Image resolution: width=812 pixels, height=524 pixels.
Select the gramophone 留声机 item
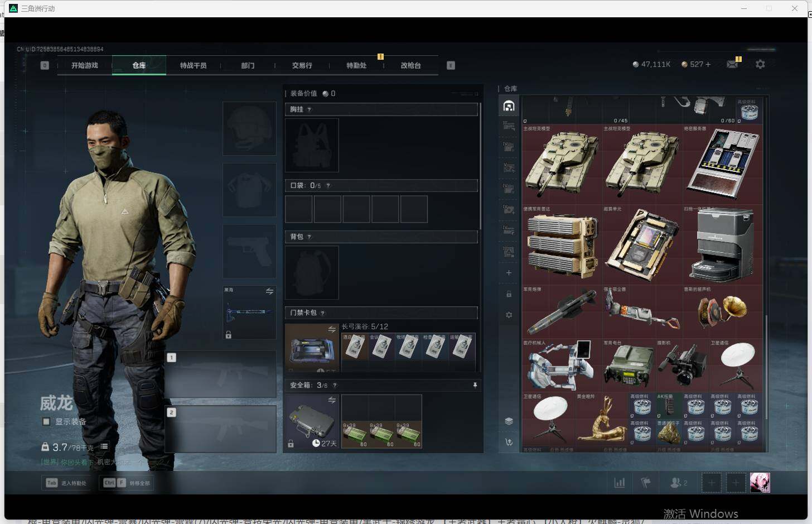point(723,311)
